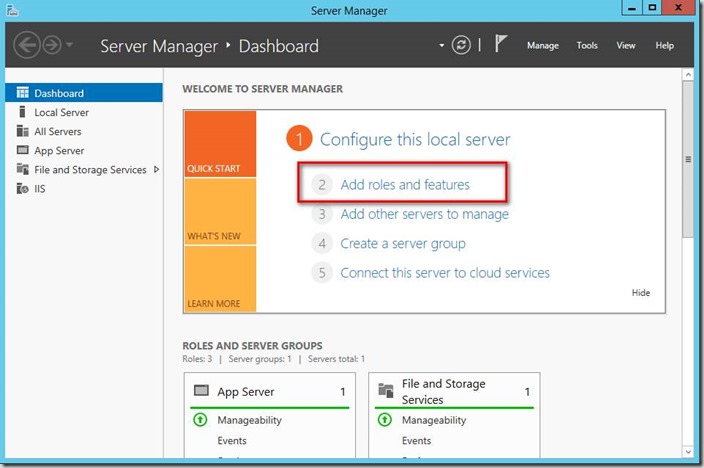Open the notifications flag icon
704x468 pixels.
[502, 45]
